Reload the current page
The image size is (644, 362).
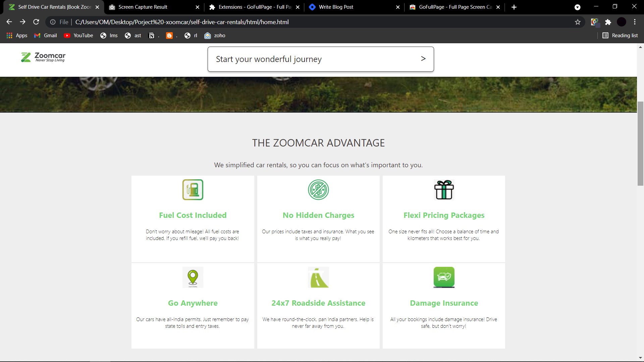tap(36, 22)
